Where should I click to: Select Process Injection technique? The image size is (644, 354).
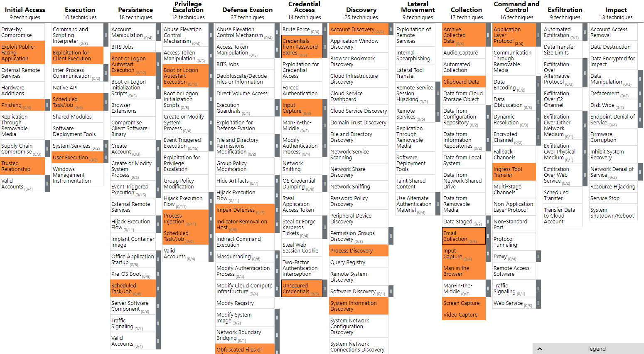tap(185, 218)
